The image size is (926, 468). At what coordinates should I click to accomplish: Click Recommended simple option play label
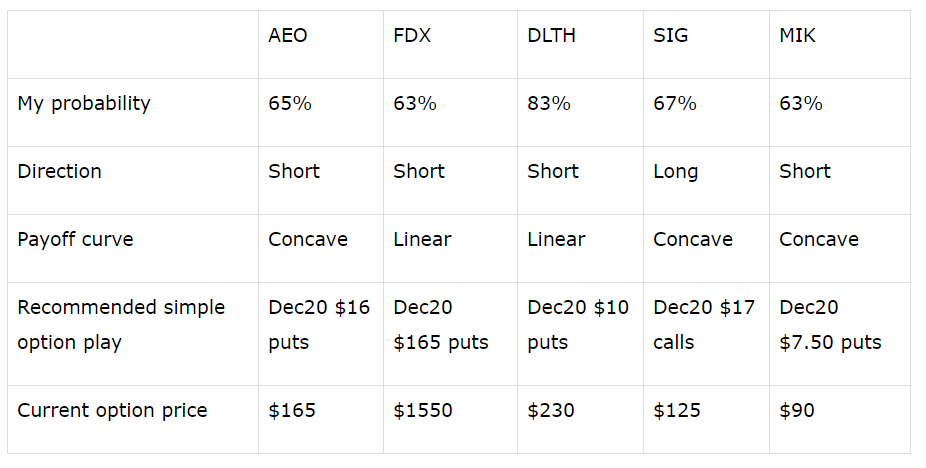click(x=121, y=325)
